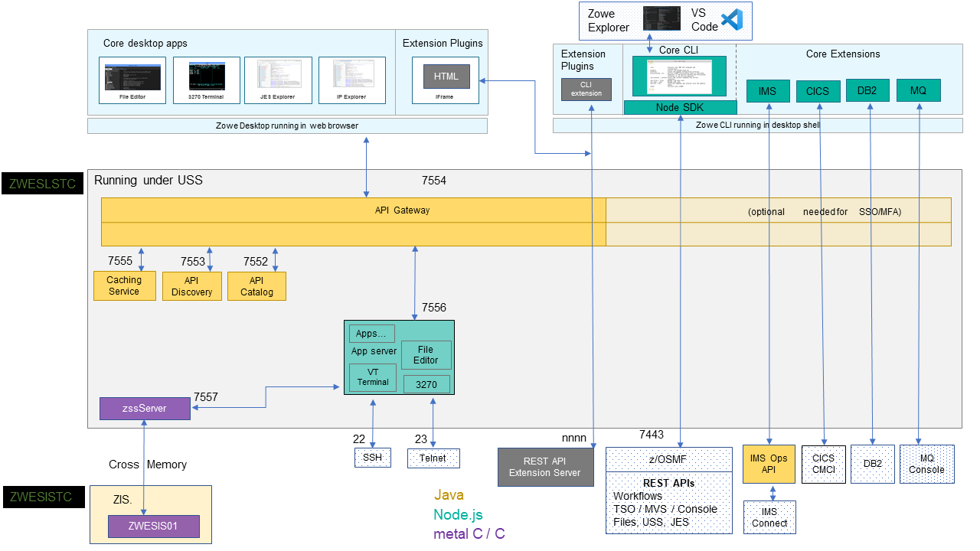Select the DB2 core extension box
The image size is (980, 551).
point(867,90)
